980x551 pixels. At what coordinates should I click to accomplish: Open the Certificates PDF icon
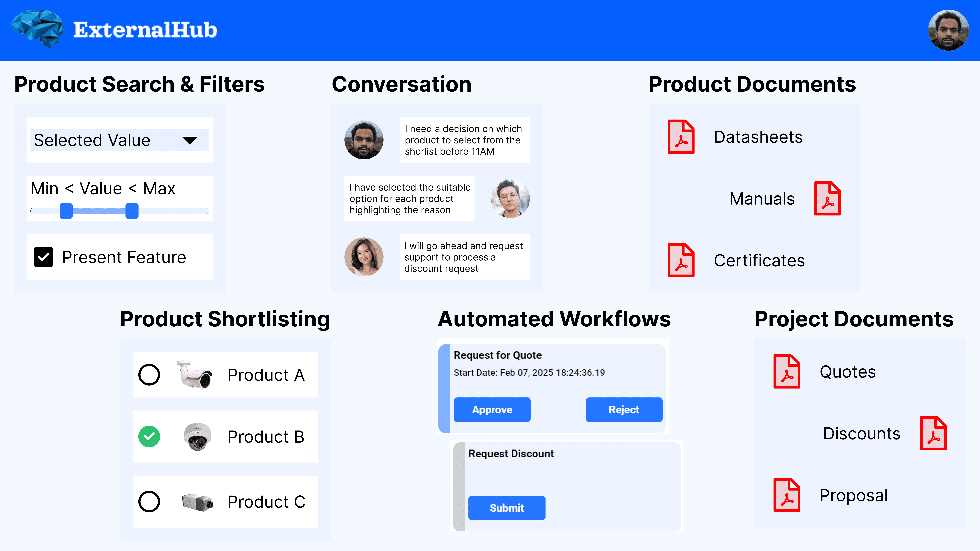coord(681,260)
